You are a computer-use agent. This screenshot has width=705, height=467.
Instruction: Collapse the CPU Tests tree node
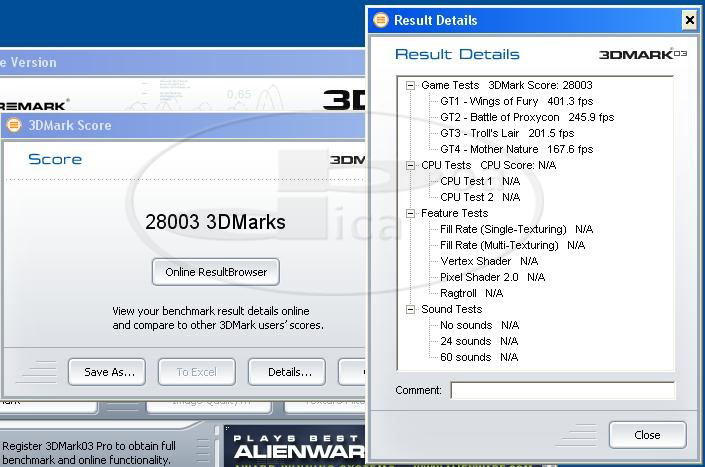point(410,166)
